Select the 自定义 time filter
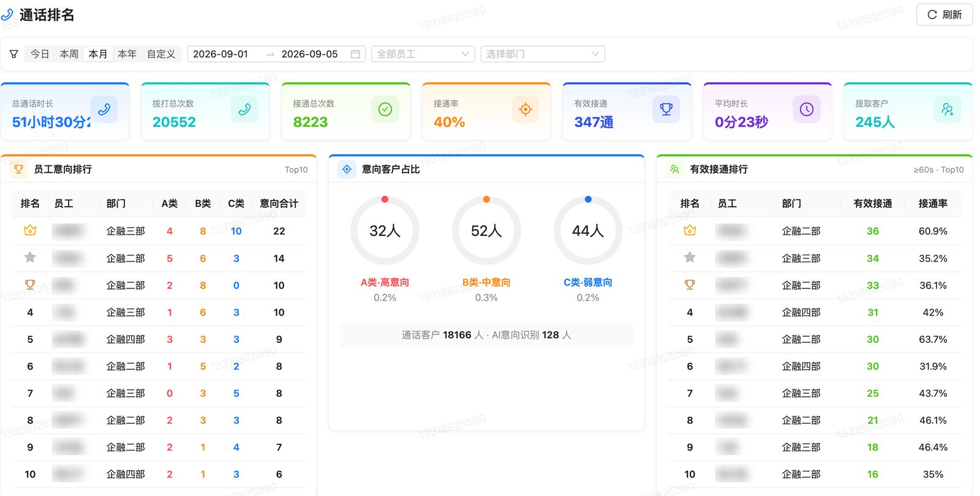The width and height of the screenshot is (980, 496). pyautogui.click(x=161, y=54)
